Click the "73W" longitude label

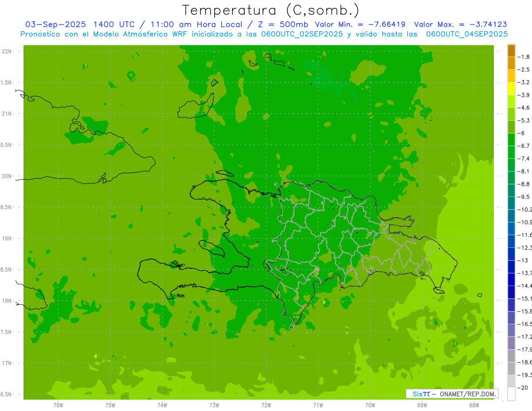point(214,406)
